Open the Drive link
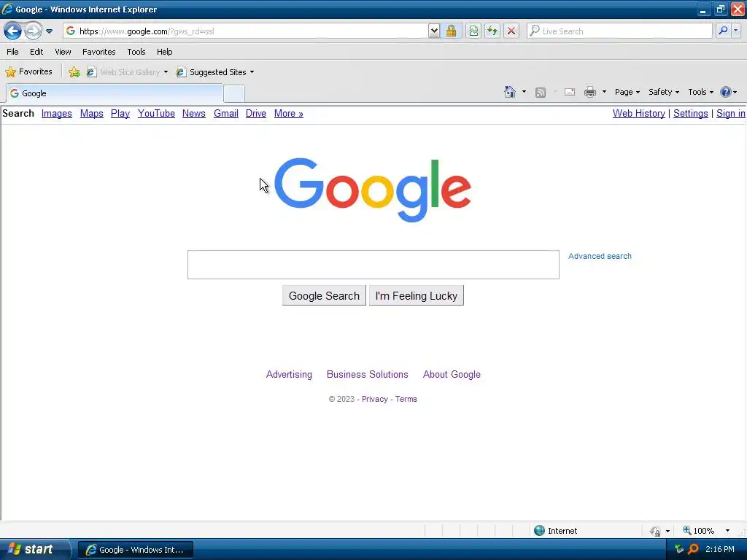Viewport: 747px width, 560px height. (x=256, y=113)
